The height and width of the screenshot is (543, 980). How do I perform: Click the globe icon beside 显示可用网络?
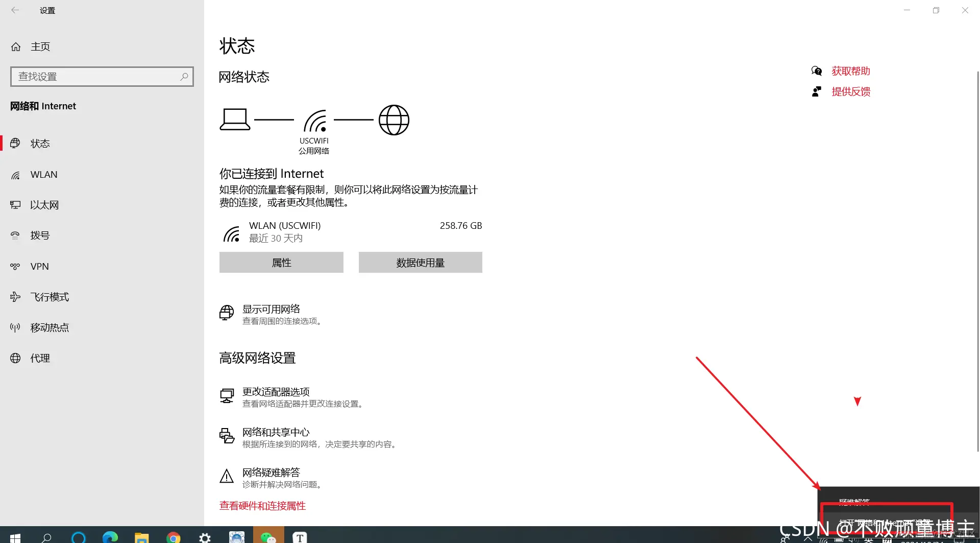226,313
